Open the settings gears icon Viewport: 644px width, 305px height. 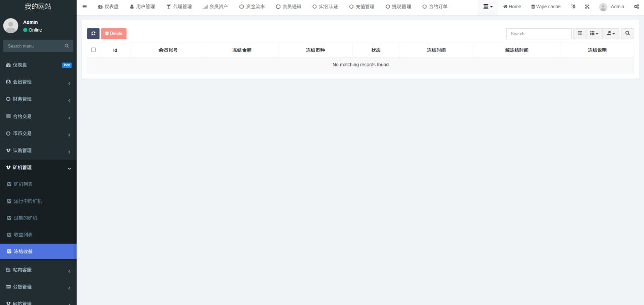pos(636,7)
